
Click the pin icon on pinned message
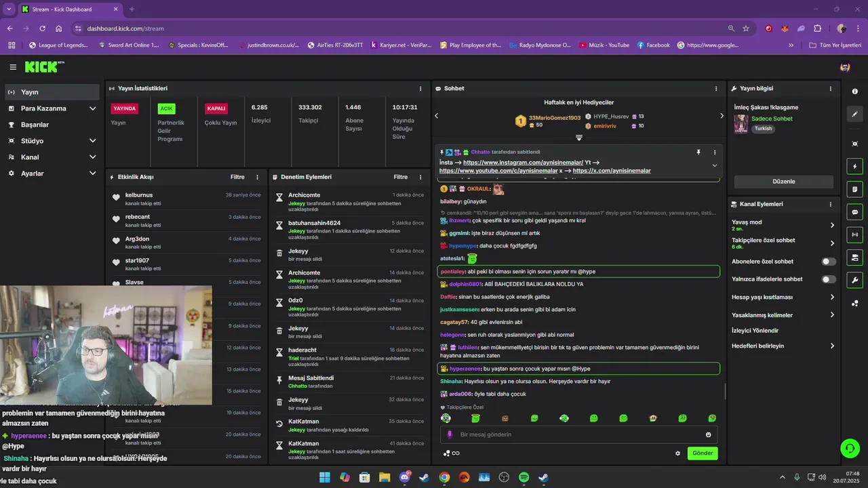pyautogui.click(x=698, y=152)
